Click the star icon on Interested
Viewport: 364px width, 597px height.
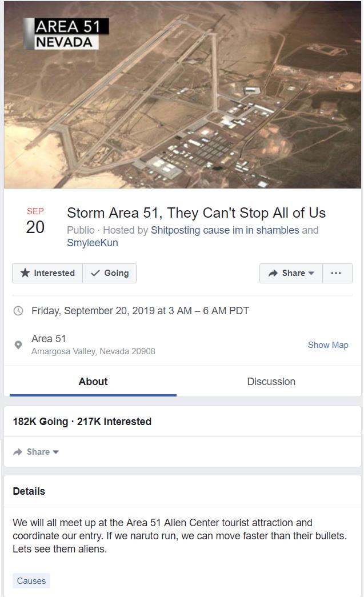tap(25, 273)
